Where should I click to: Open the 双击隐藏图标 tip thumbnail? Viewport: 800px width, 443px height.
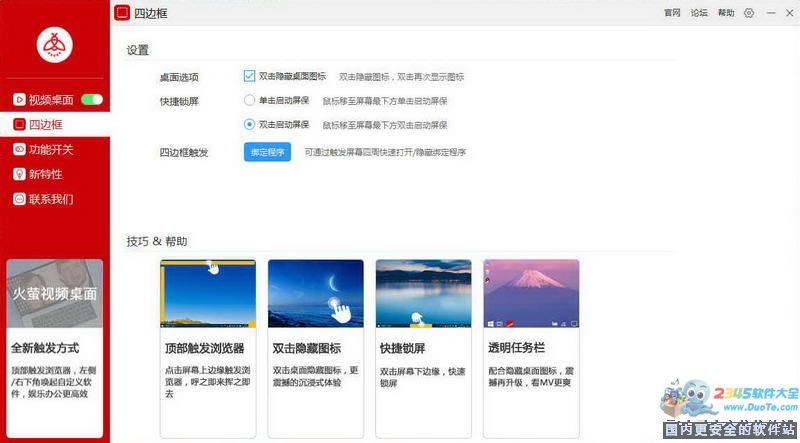[x=316, y=293]
